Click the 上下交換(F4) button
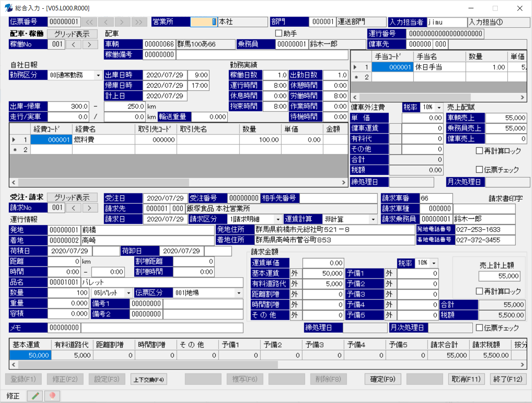The image size is (532, 403). point(149,379)
